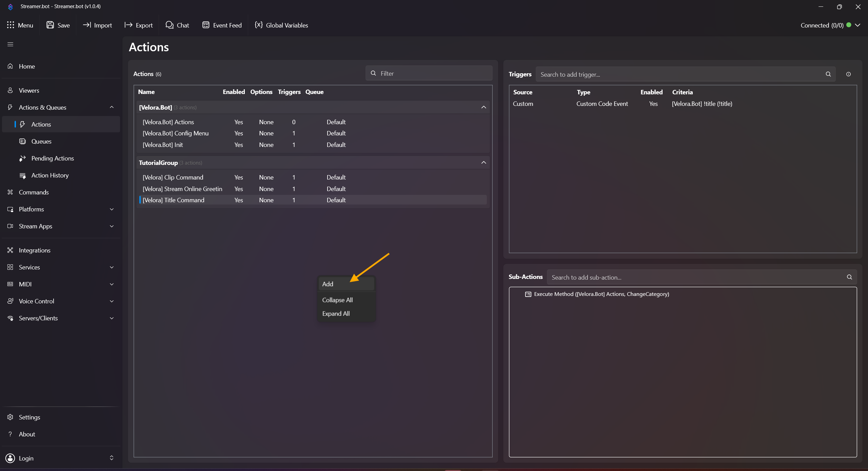868x471 pixels.
Task: Open Pending Actions from the sidebar
Action: click(53, 158)
